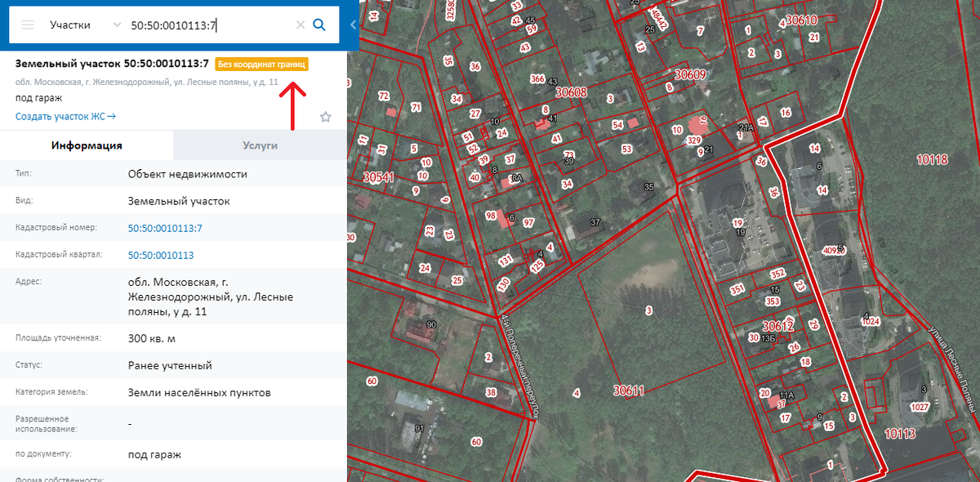Open the hamburger menu icon

point(28,25)
